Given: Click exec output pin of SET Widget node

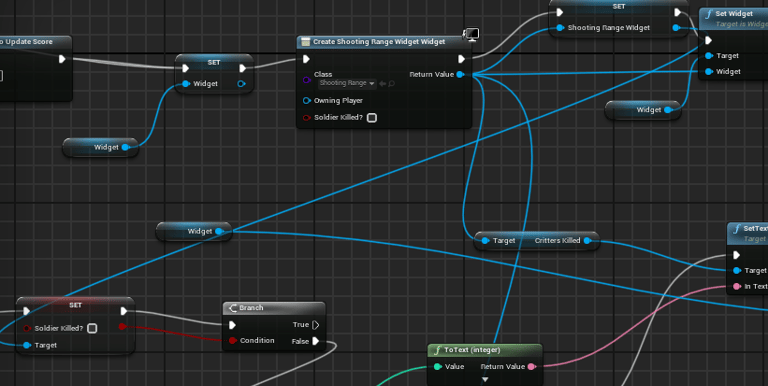Looking at the screenshot, I should point(242,68).
